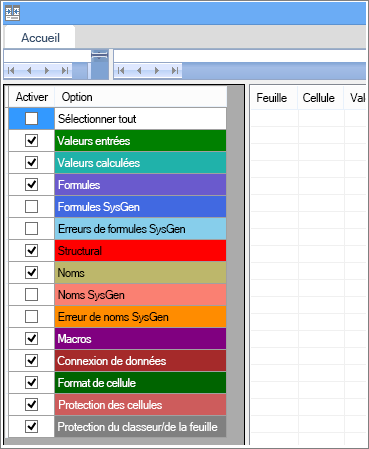This screenshot has height=449, width=369.
Task: Click the Connexion de données option label
Action: point(112,361)
